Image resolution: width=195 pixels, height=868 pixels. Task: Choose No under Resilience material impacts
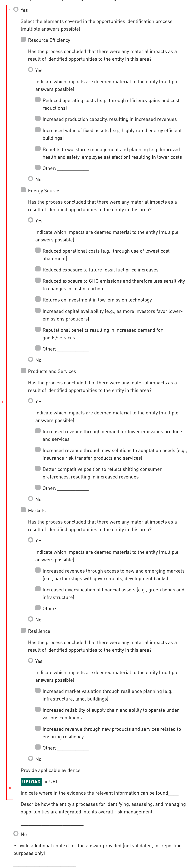(x=31, y=758)
